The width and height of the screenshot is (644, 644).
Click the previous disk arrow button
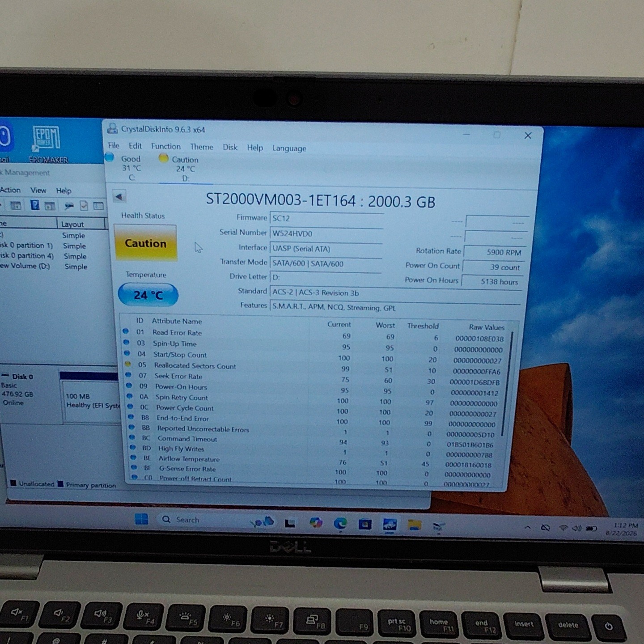tap(119, 196)
